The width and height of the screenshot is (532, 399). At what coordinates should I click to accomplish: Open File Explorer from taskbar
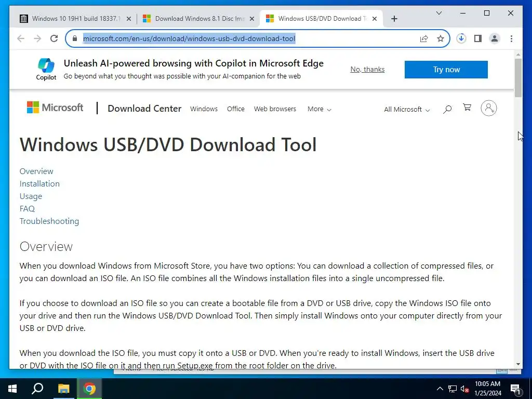click(x=63, y=389)
